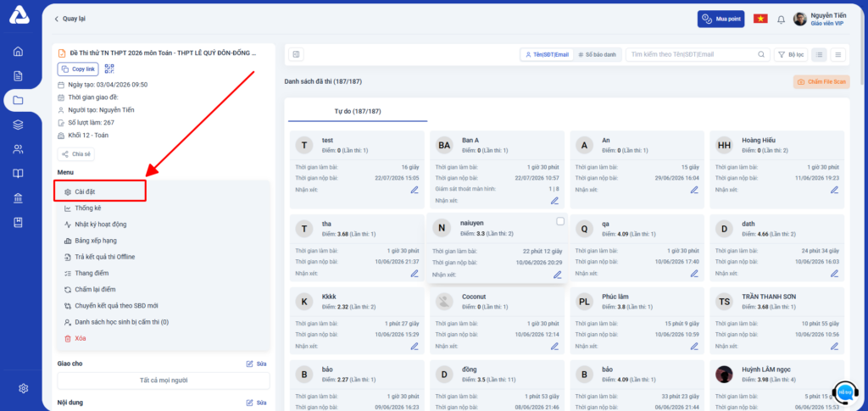The height and width of the screenshot is (411, 868).
Task: Switch to grid card view icon
Action: tap(820, 54)
